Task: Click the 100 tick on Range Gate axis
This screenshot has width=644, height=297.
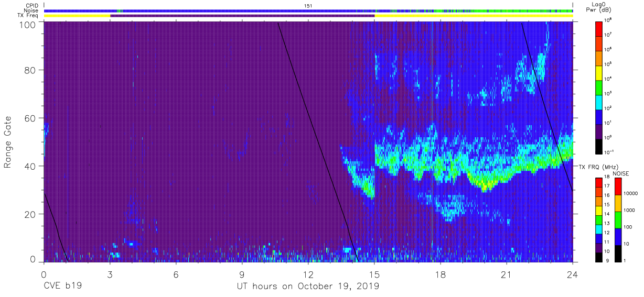Action: [x=27, y=25]
